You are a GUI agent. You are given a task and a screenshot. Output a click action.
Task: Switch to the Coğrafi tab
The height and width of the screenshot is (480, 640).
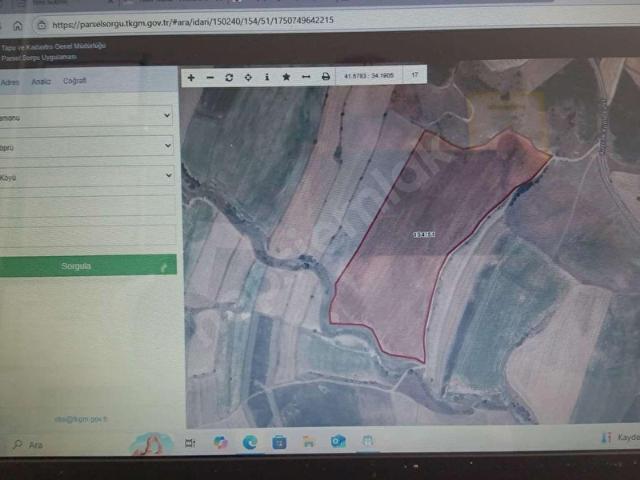tap(75, 81)
